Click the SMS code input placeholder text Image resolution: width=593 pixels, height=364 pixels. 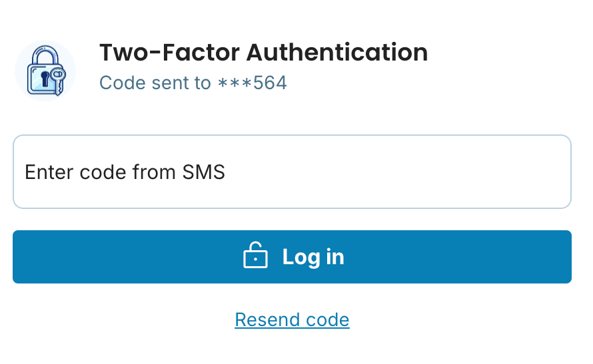pyautogui.click(x=125, y=172)
